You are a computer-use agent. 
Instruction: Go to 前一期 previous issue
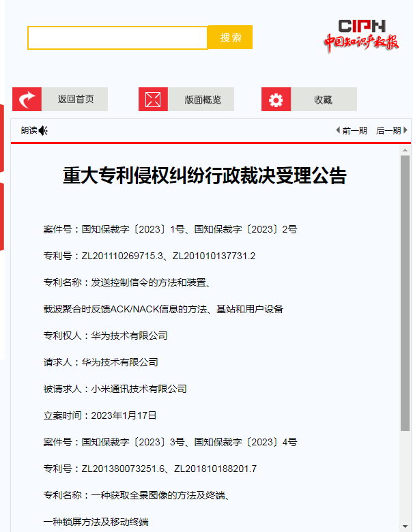[354, 131]
